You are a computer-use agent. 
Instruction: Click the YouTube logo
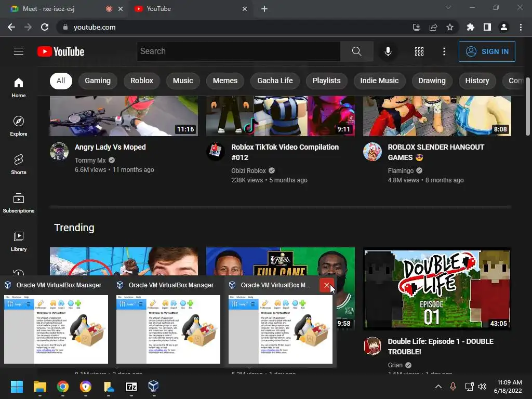coord(61,51)
